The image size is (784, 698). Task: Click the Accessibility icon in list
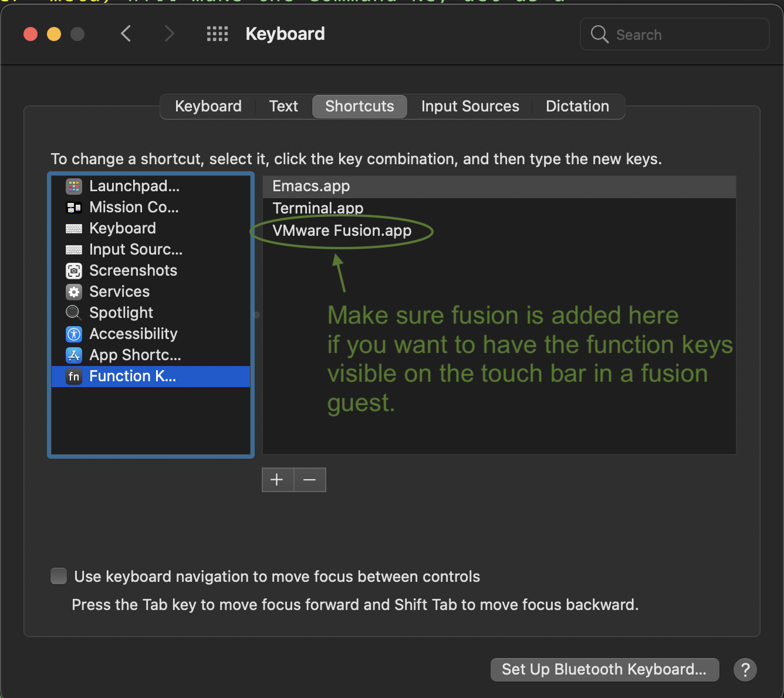(74, 334)
